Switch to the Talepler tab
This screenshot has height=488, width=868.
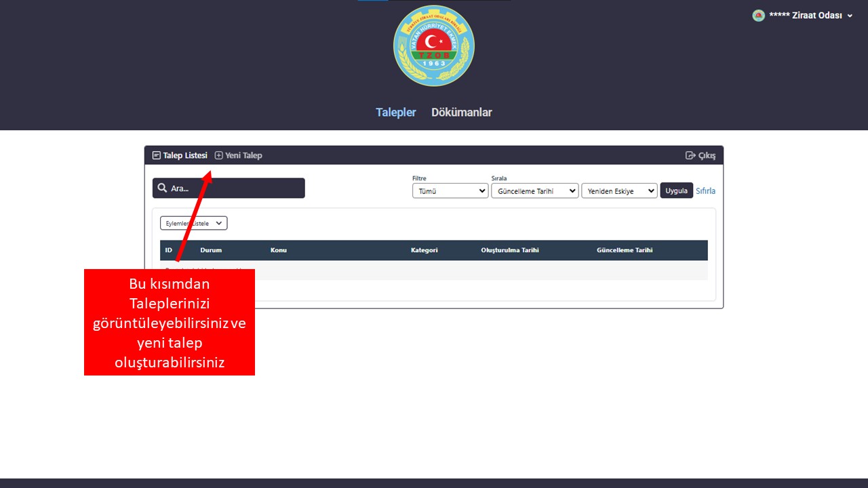396,113
